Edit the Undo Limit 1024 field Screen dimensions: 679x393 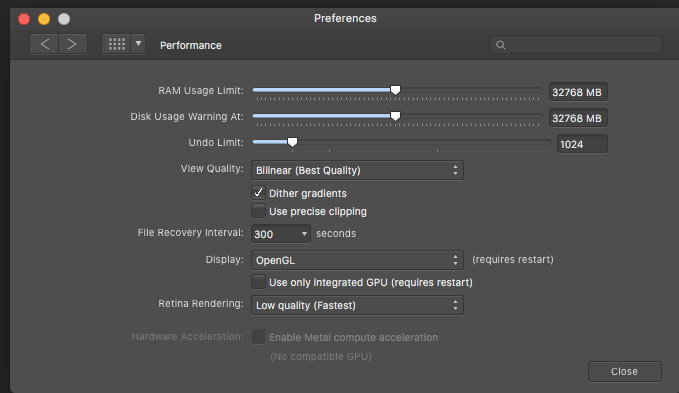pos(582,144)
